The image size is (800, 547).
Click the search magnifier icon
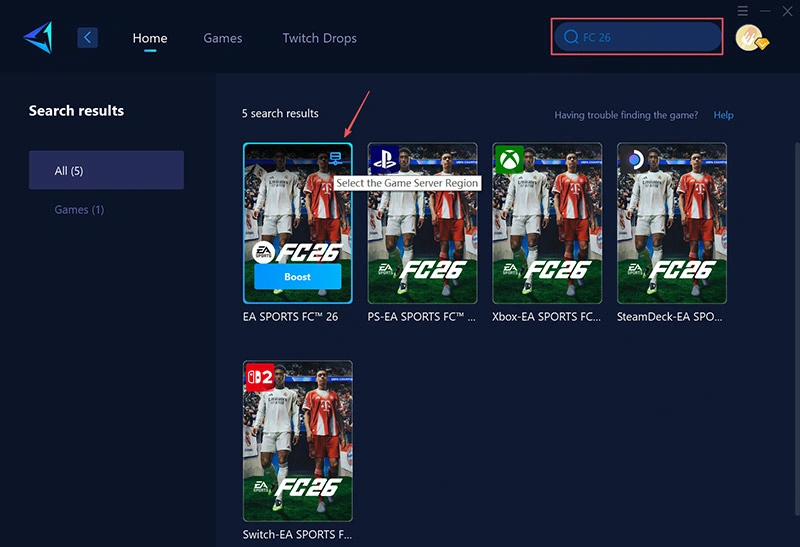(571, 37)
